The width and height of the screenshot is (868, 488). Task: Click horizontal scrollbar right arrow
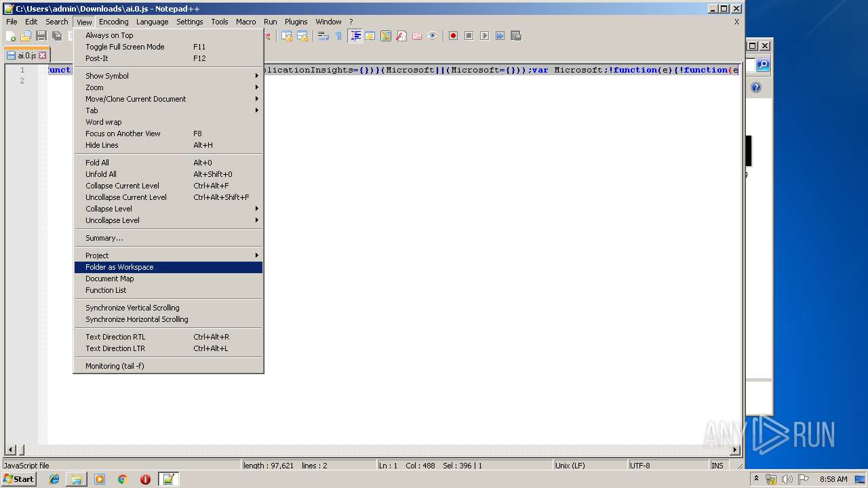[x=736, y=449]
